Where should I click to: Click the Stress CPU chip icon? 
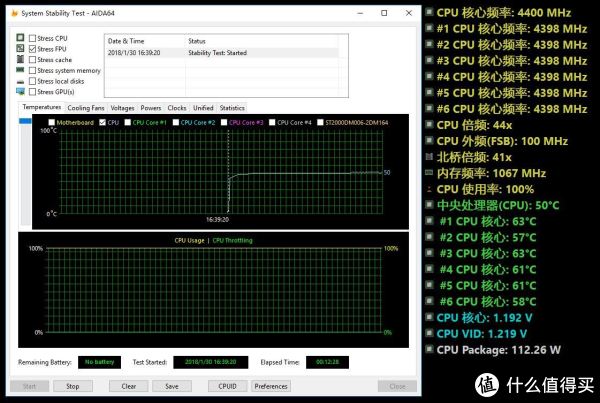point(20,38)
